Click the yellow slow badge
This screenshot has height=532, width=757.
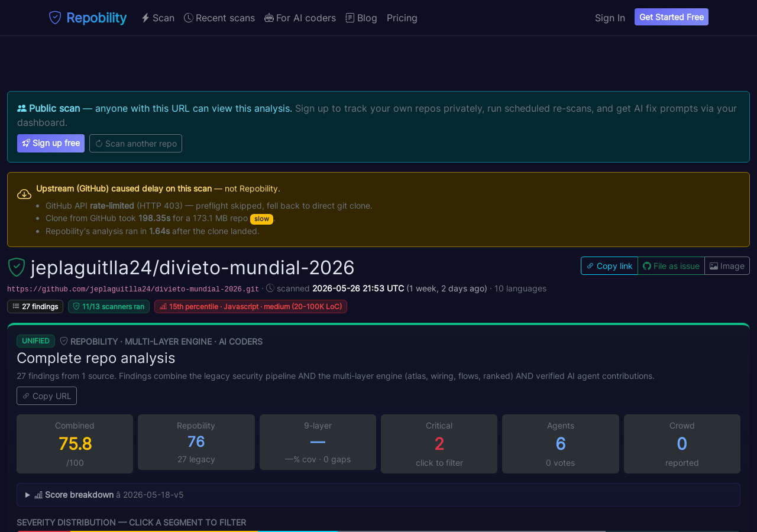261,219
